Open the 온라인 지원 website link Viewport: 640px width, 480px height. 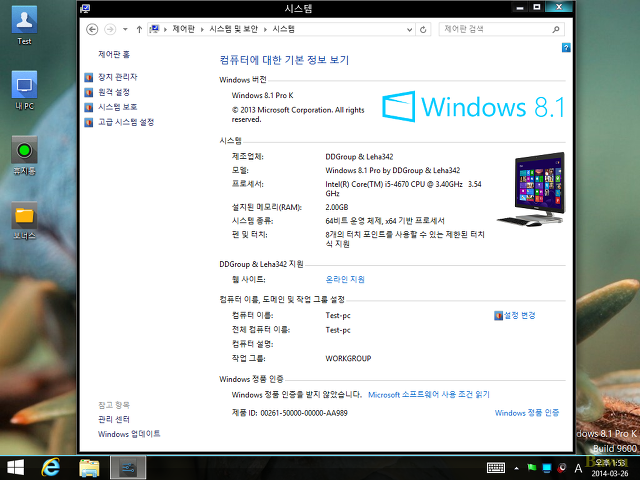345,279
